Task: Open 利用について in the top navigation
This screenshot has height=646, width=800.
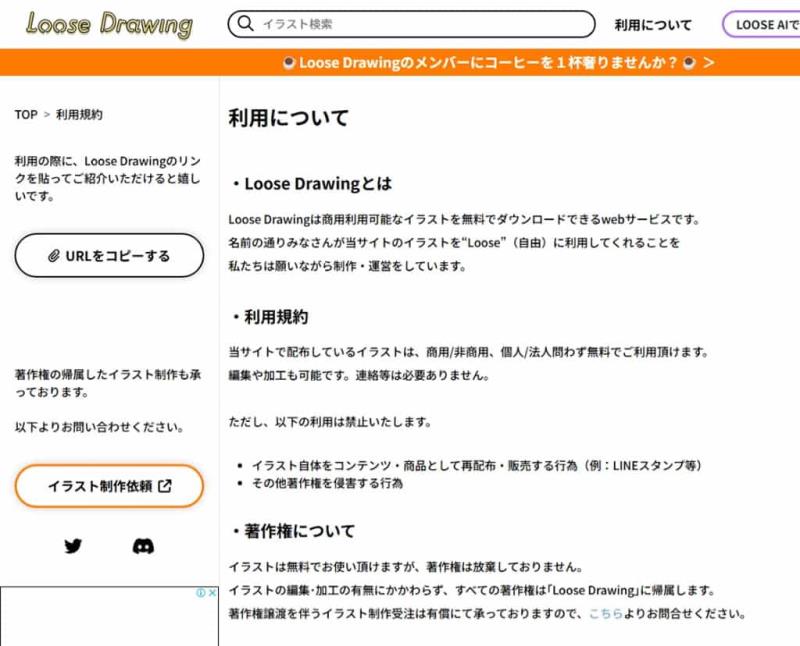Action: 653,24
